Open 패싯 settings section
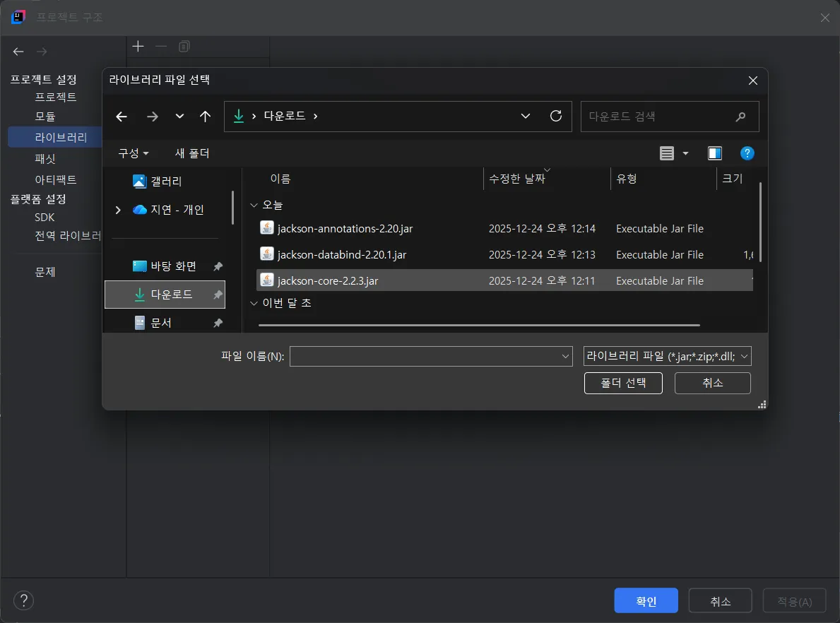This screenshot has height=623, width=840. 45,159
